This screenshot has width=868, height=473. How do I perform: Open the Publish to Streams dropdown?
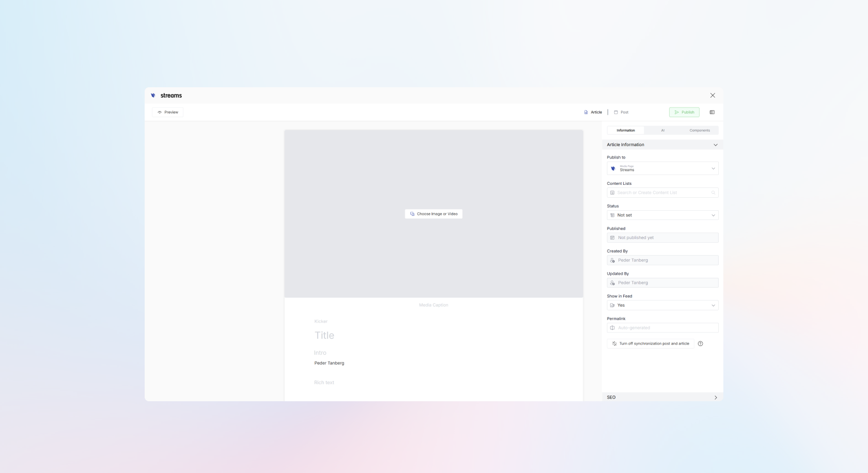coord(662,168)
